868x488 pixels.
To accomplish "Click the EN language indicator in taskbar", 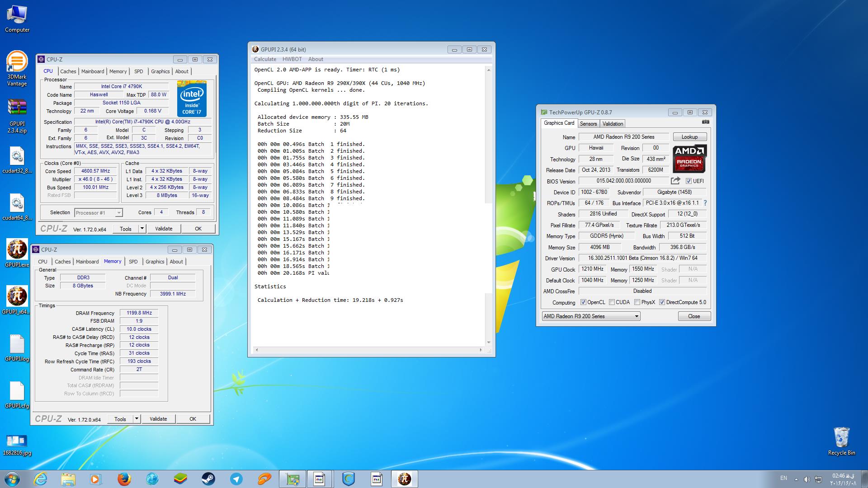I will point(783,478).
